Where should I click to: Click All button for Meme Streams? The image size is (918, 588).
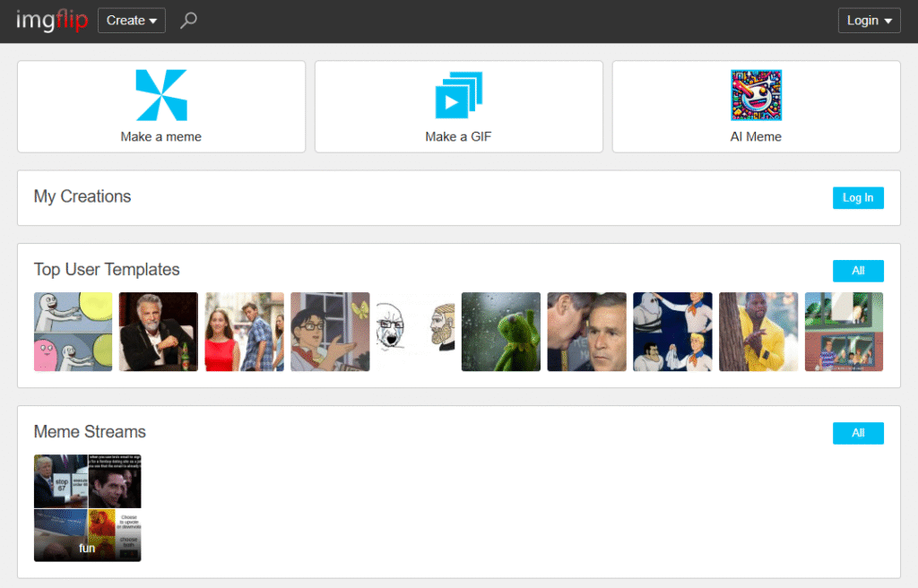coord(858,433)
